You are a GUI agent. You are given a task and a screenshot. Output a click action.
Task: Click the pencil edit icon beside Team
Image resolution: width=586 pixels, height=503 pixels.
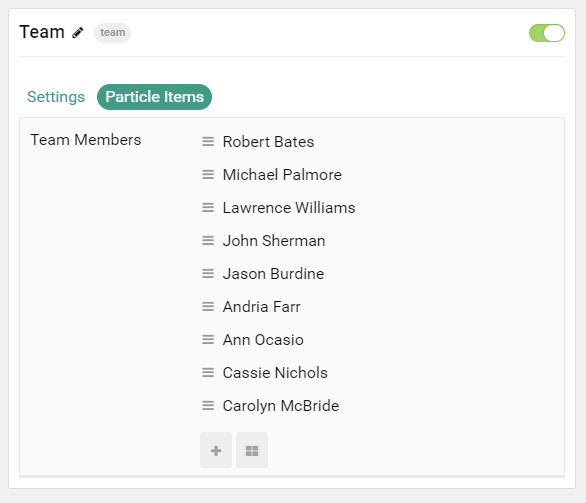(x=78, y=33)
